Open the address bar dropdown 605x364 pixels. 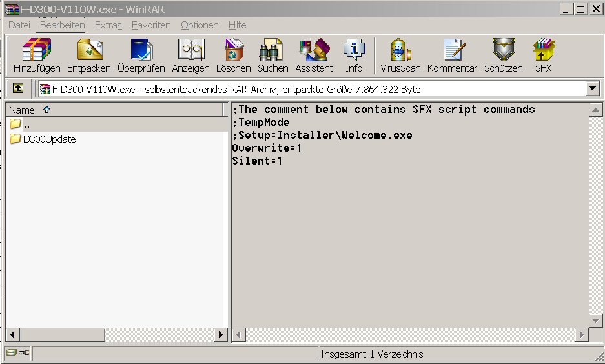(592, 88)
